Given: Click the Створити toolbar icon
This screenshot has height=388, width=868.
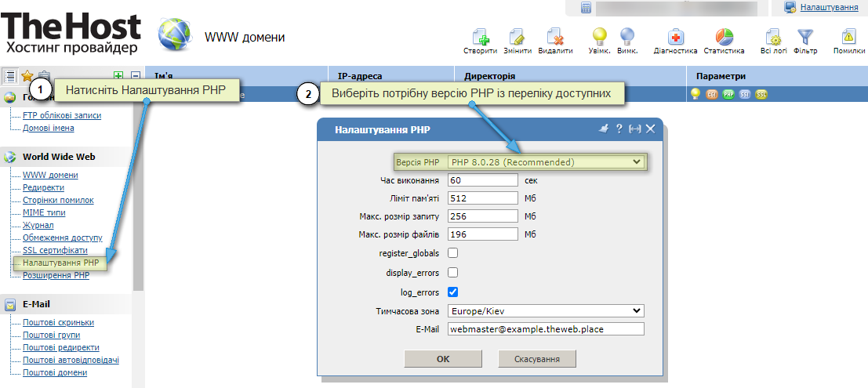Looking at the screenshot, I should coord(481,37).
